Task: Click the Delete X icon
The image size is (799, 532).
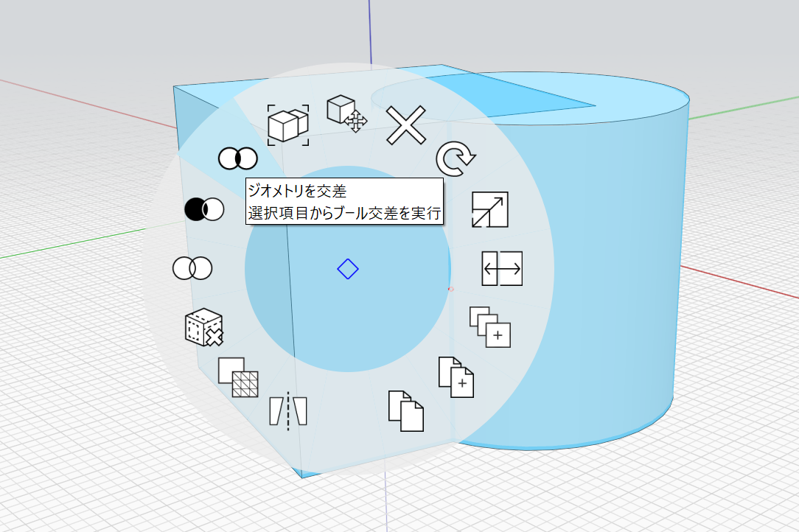Action: (406, 125)
